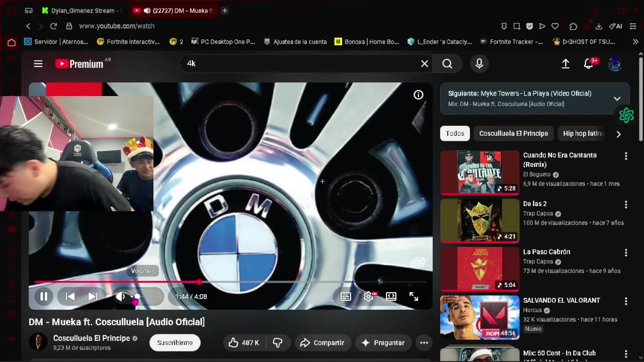Open Cosculluela El Principe channel name
The image size is (644, 362).
92,338
